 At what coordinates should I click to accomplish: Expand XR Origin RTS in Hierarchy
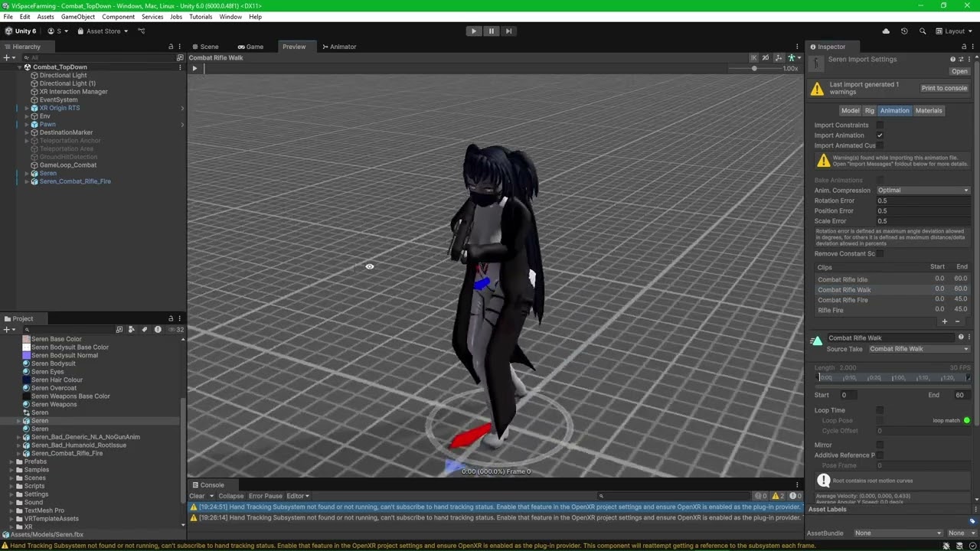click(26, 109)
